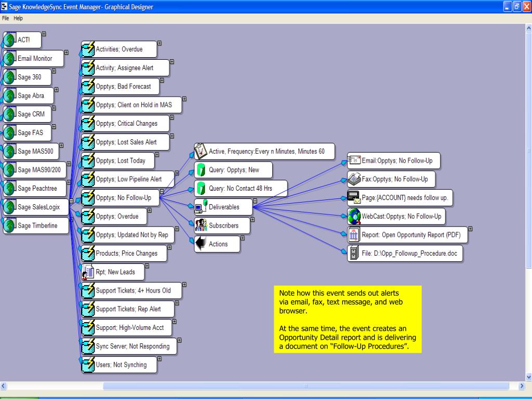Expand the Support; High-Volume Acct node

pos(175,322)
